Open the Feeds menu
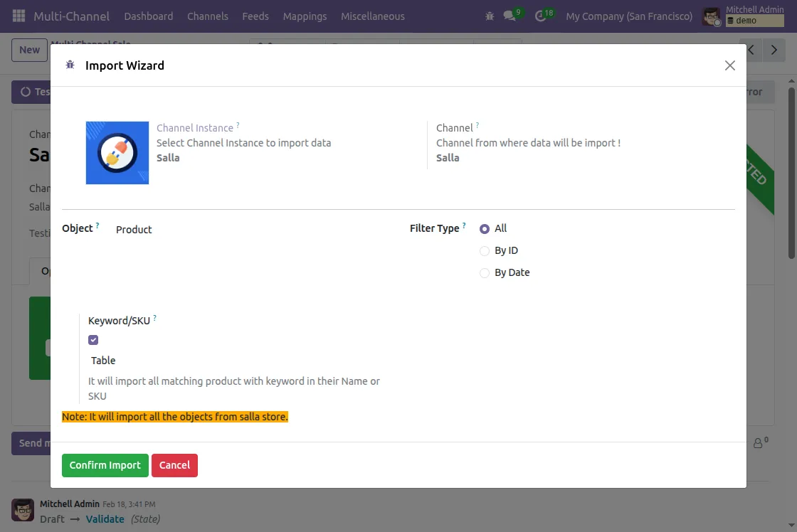 255,16
